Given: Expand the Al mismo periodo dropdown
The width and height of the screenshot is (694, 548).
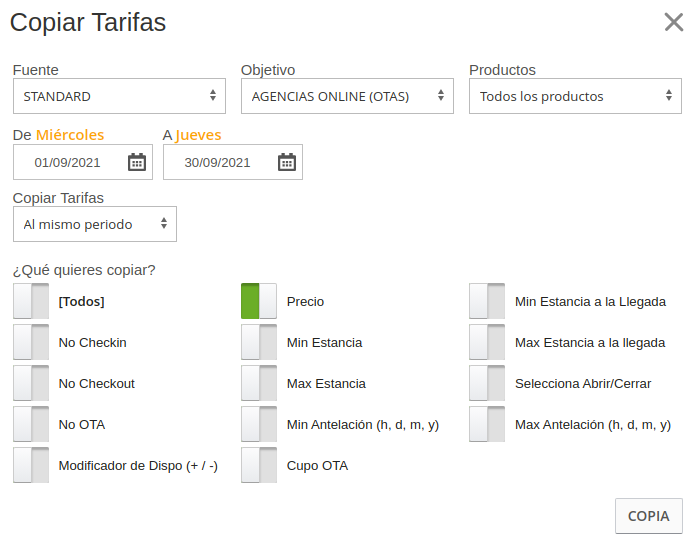Looking at the screenshot, I should [x=95, y=224].
